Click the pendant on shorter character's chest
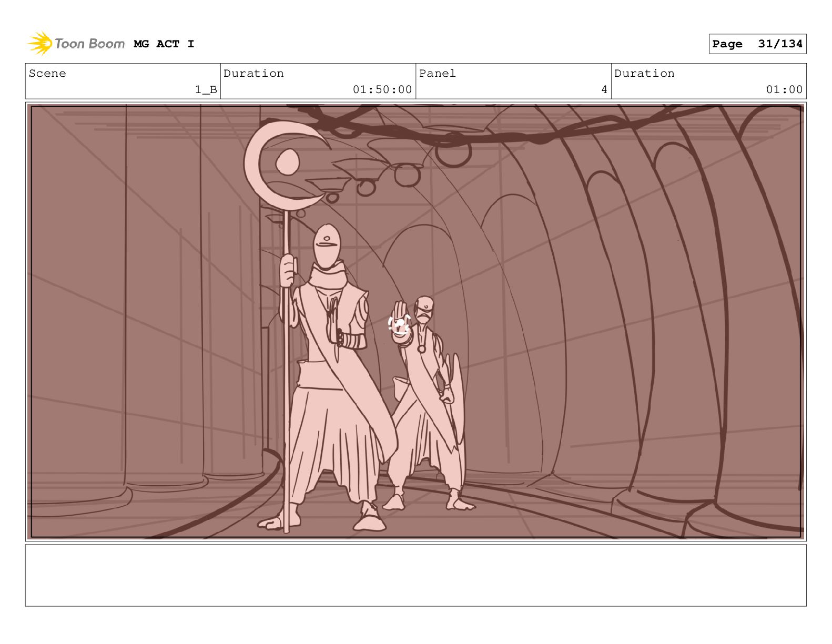 pos(421,349)
